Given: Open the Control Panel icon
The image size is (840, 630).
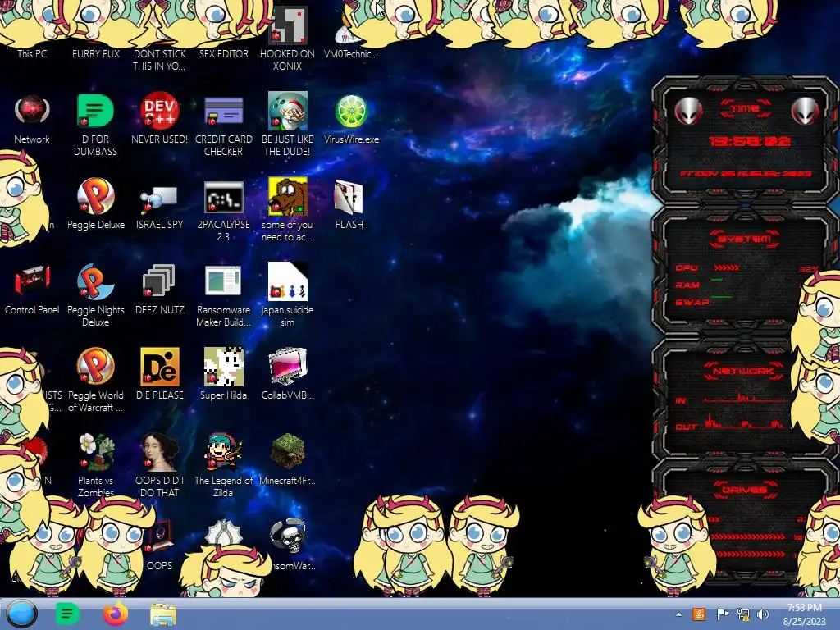Looking at the screenshot, I should (x=32, y=281).
